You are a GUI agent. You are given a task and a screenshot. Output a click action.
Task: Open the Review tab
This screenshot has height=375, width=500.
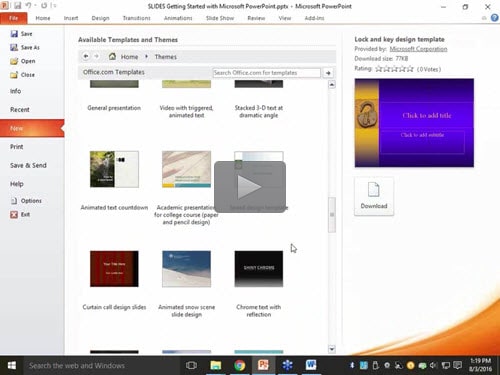[x=256, y=18]
